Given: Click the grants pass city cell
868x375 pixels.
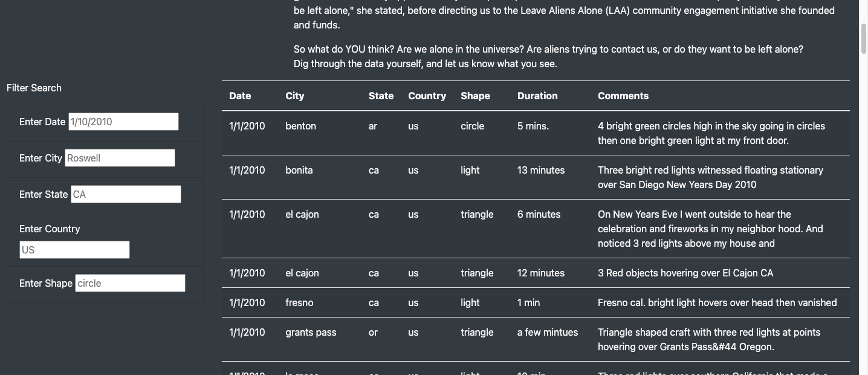Looking at the screenshot, I should [311, 332].
